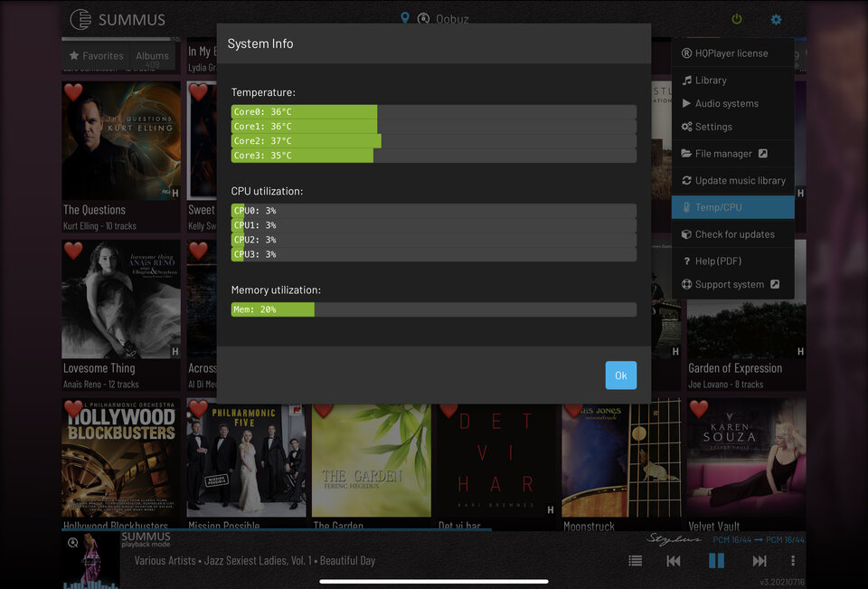Open HQPlayer license menu entry
Image resolution: width=868 pixels, height=589 pixels.
coord(732,53)
